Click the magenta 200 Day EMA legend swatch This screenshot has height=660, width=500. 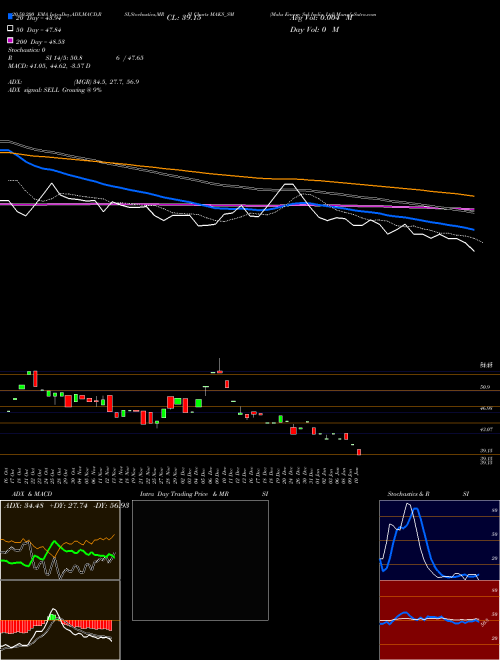pyautogui.click(x=10, y=40)
